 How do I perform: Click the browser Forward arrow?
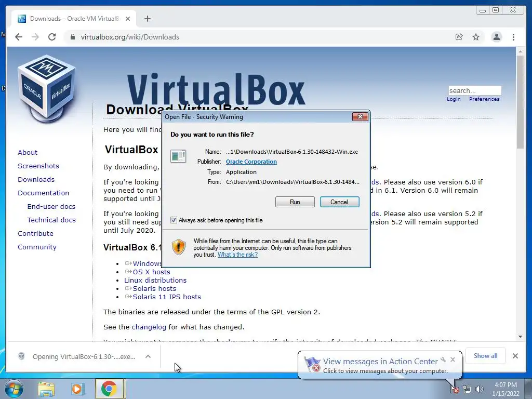click(35, 37)
